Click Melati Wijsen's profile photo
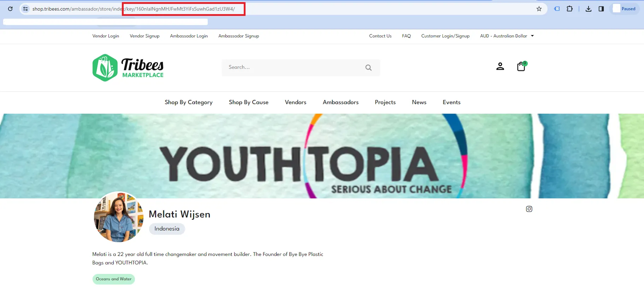The width and height of the screenshot is (644, 293). click(x=119, y=217)
